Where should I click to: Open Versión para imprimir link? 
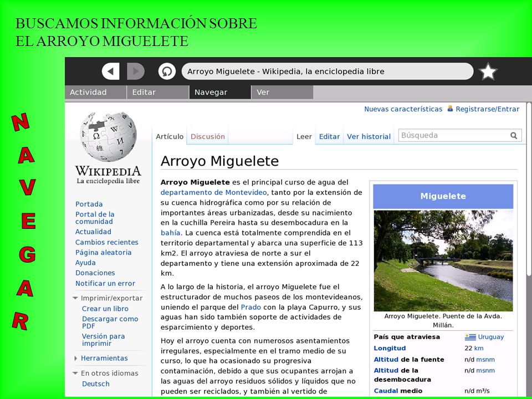point(103,340)
